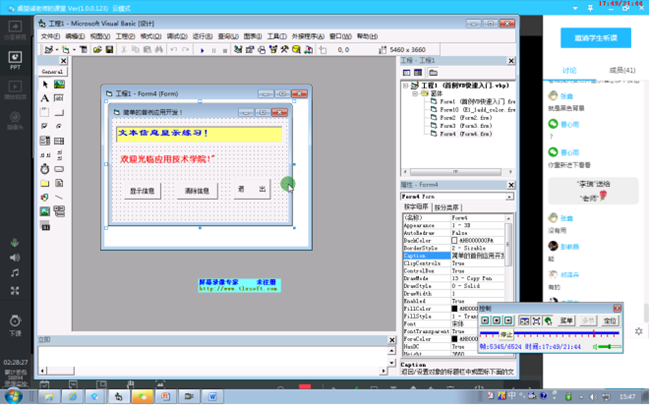Open the Form4 object dropdown in Properties

(509, 197)
